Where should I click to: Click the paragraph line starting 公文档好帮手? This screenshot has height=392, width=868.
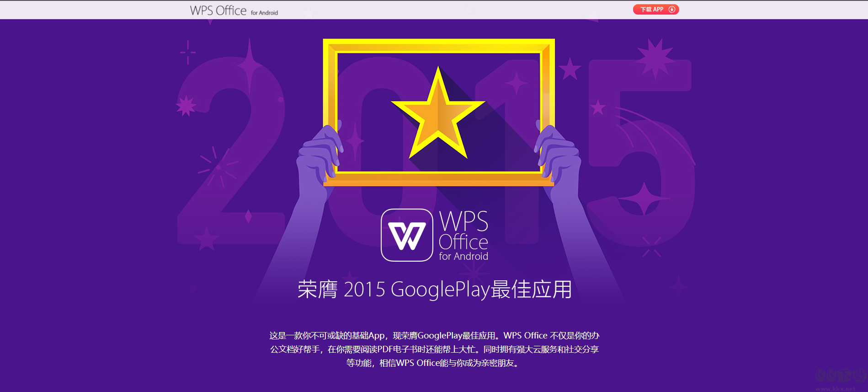(434, 349)
